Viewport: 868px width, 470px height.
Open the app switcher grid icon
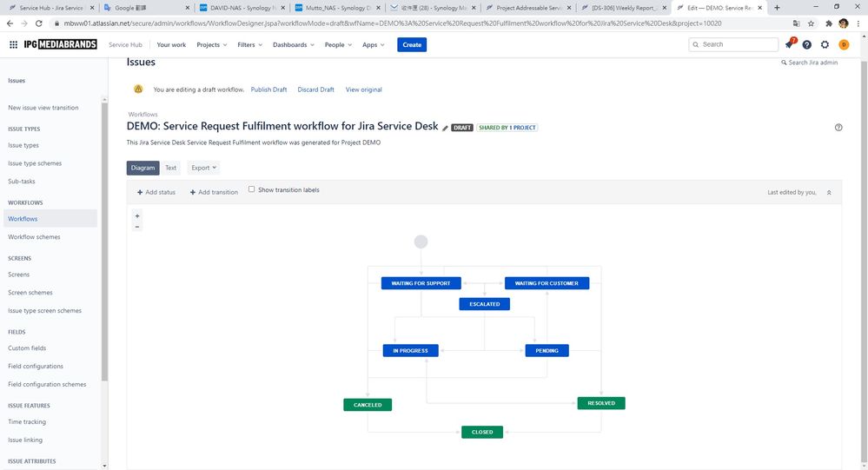point(13,44)
